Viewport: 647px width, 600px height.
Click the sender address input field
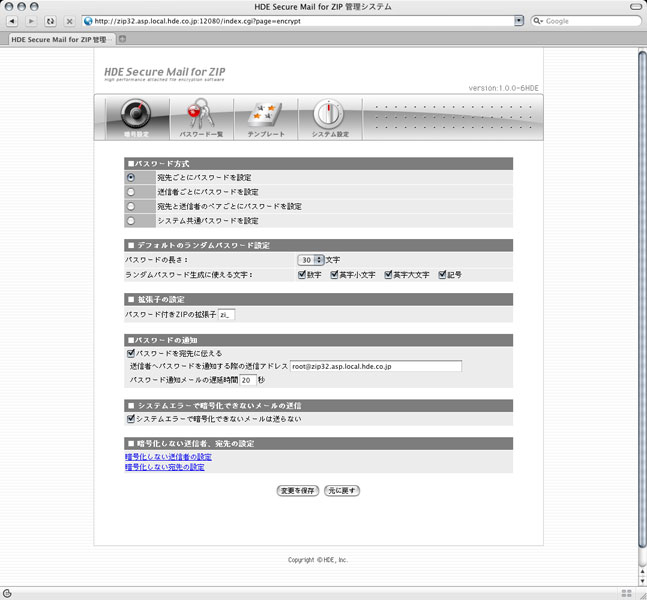point(376,366)
